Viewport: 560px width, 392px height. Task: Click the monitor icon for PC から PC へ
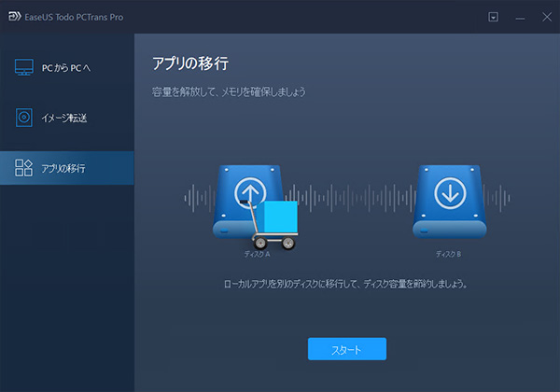[24, 67]
